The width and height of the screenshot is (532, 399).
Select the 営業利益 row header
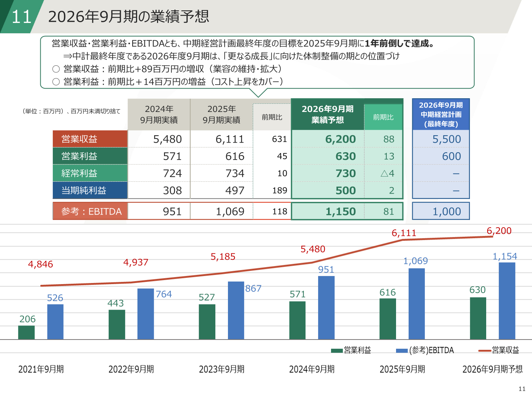pos(90,156)
